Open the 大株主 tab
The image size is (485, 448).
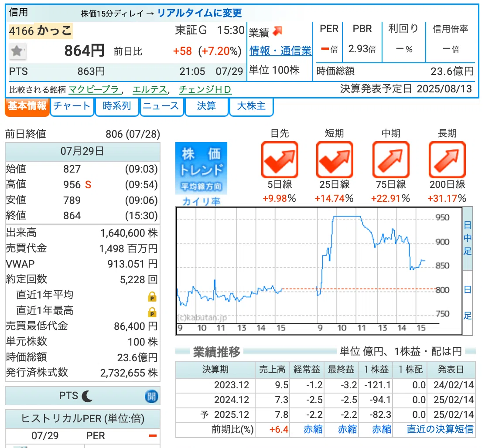coord(251,106)
